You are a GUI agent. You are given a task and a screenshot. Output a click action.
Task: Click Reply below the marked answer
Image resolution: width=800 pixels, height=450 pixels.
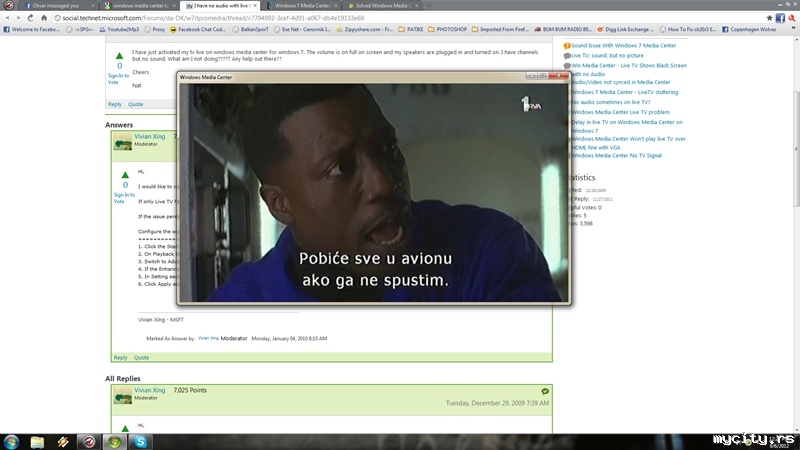[120, 358]
